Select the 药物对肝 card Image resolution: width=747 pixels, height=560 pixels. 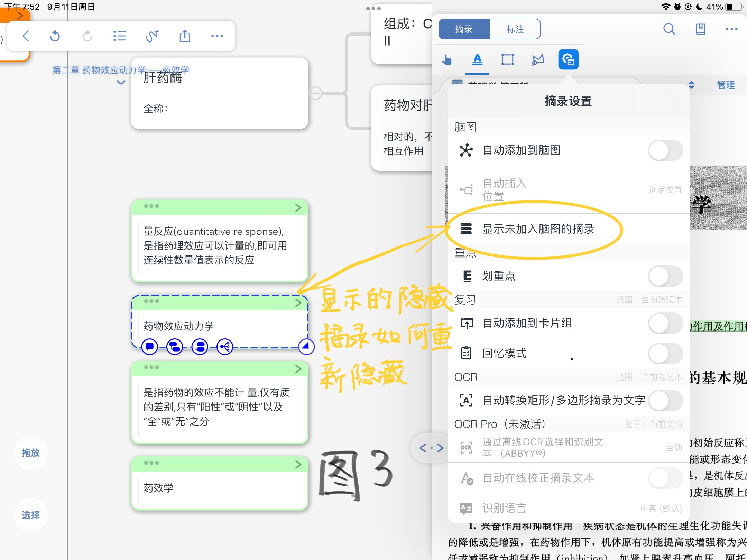[x=401, y=128]
